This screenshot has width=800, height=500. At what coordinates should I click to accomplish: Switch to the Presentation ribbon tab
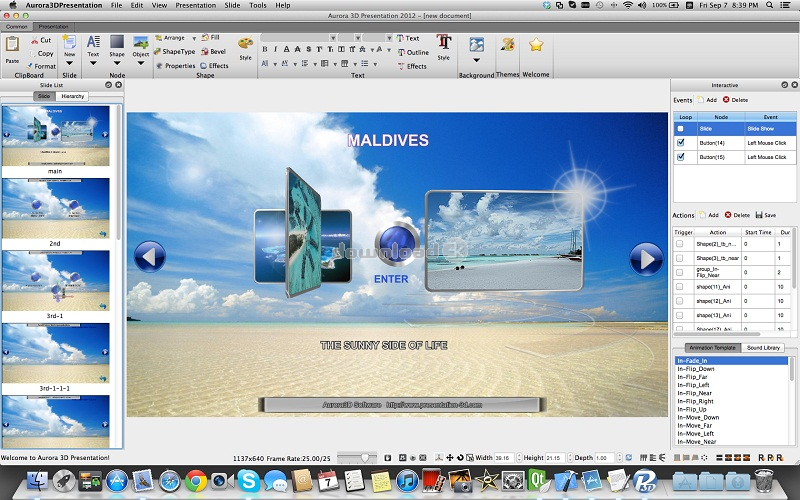[x=54, y=27]
